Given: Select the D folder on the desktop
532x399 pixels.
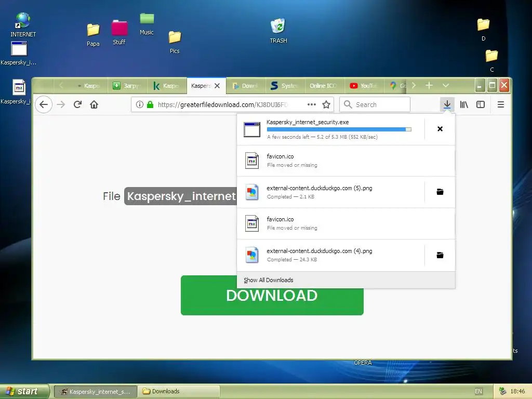Looking at the screenshot, I should pos(483,30).
